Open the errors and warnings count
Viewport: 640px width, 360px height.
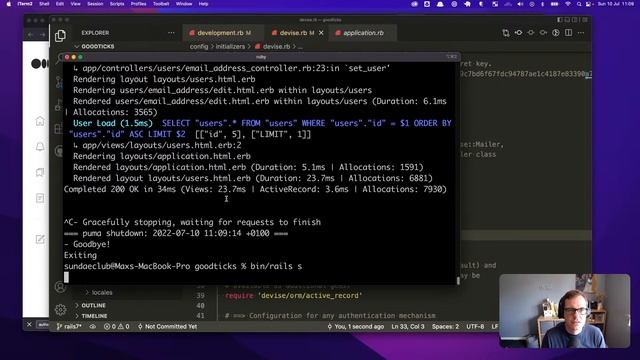116,327
